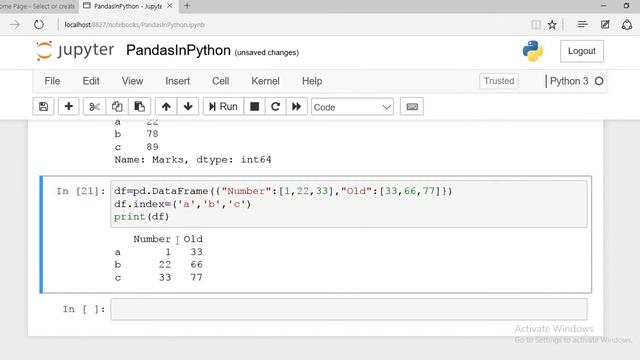The width and height of the screenshot is (640, 360).
Task: Close the PandasInPython browser tab
Action: tap(170, 6)
